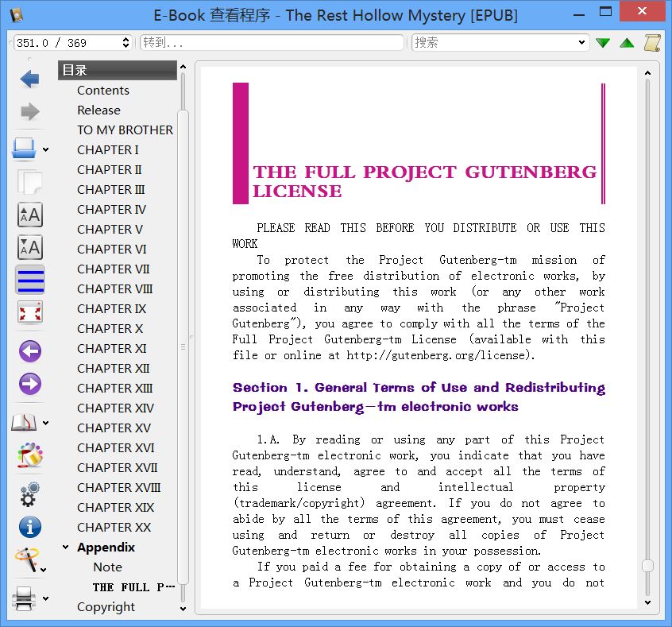
Task: Jump to CHAPTER XII
Action: (x=113, y=369)
